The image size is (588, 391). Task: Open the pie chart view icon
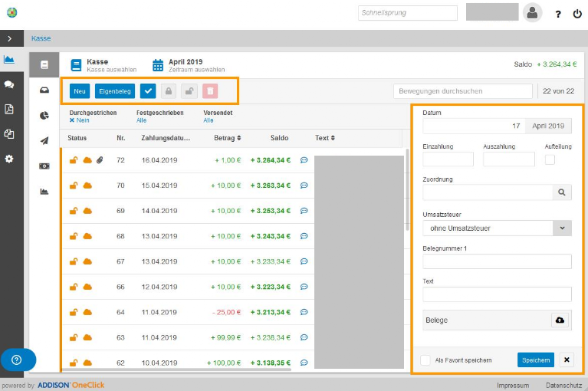[x=44, y=116]
